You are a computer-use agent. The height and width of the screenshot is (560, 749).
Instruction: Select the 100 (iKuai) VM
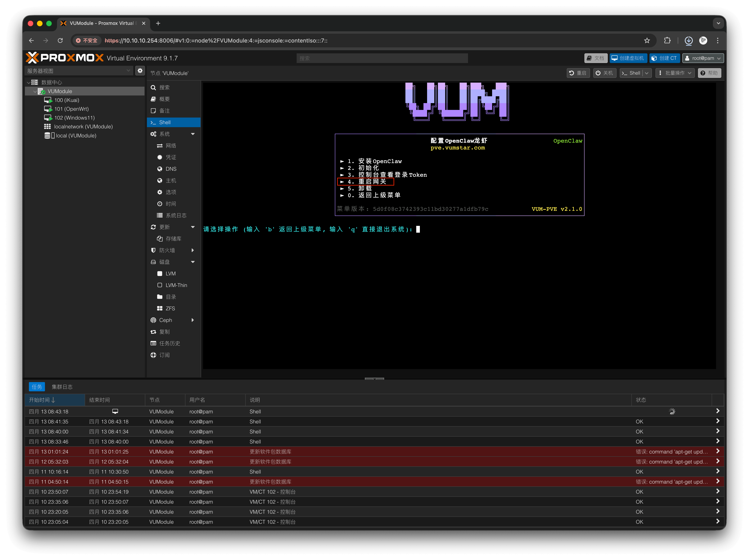coord(67,100)
